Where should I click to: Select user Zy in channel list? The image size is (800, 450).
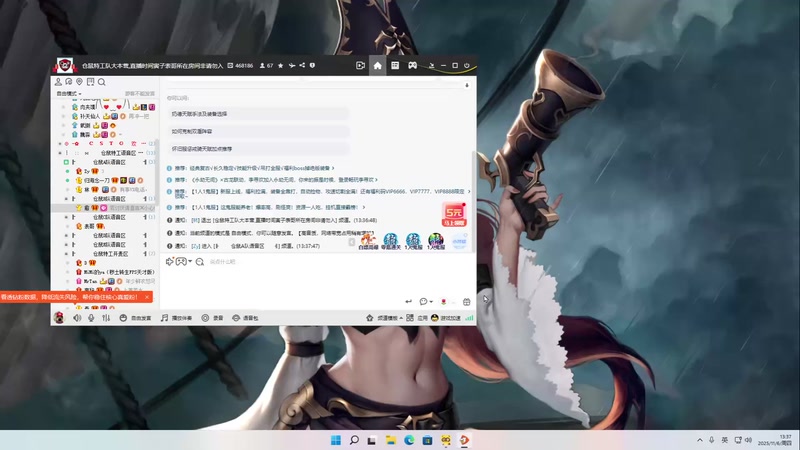[x=87, y=171]
